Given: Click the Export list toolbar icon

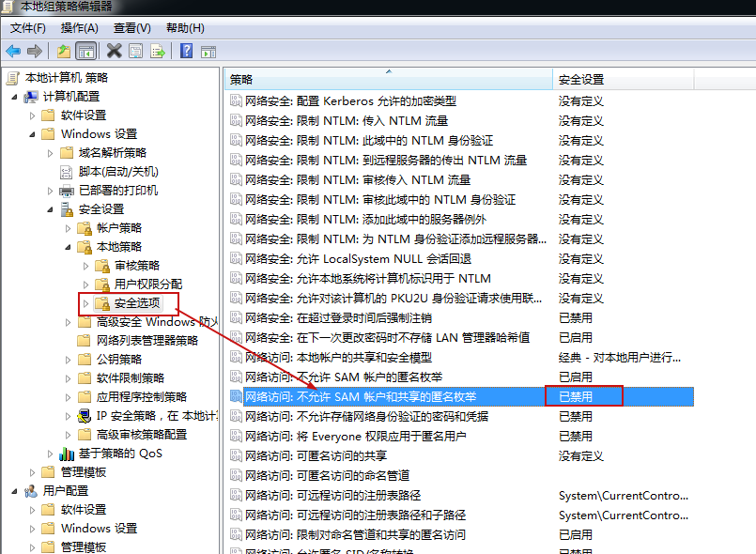Looking at the screenshot, I should tap(158, 51).
